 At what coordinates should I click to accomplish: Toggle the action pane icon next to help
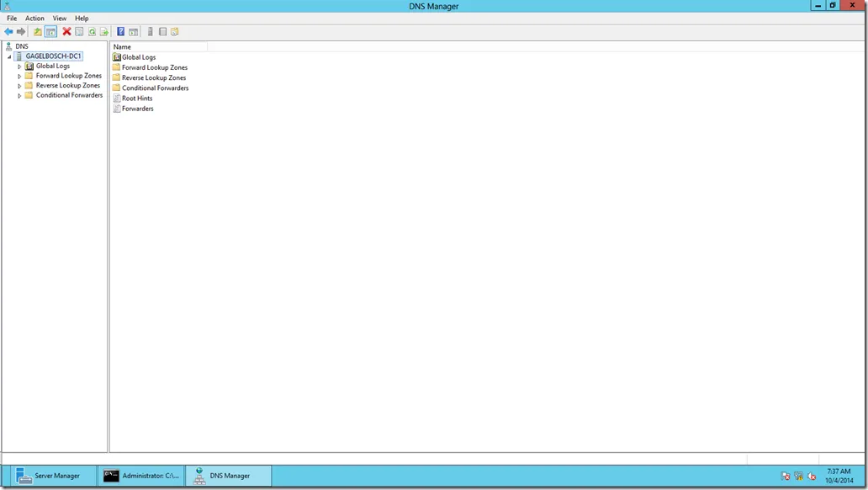[134, 32]
